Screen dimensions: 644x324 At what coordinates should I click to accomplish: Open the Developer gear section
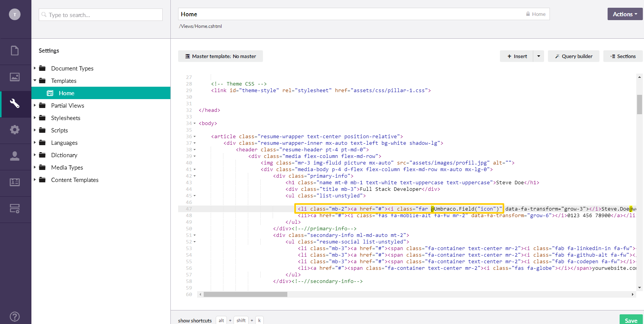(x=15, y=130)
